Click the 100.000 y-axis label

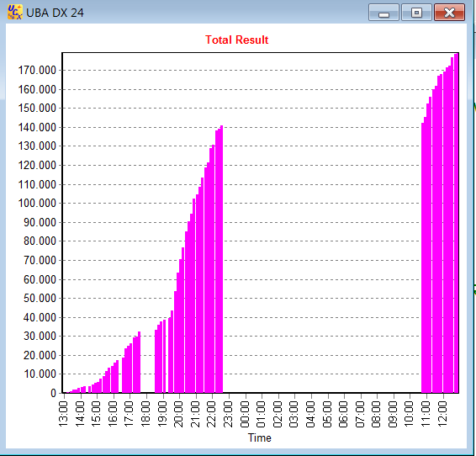pyautogui.click(x=37, y=204)
